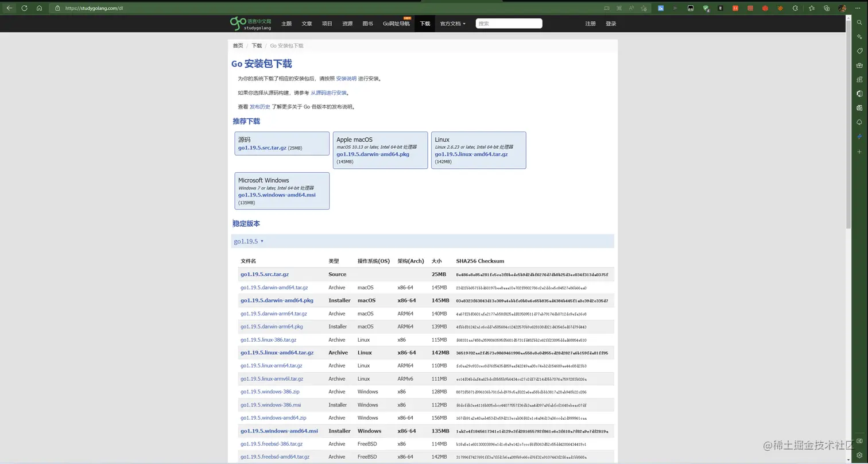Open the 发布历史 link
Image resolution: width=868 pixels, height=464 pixels.
(260, 107)
